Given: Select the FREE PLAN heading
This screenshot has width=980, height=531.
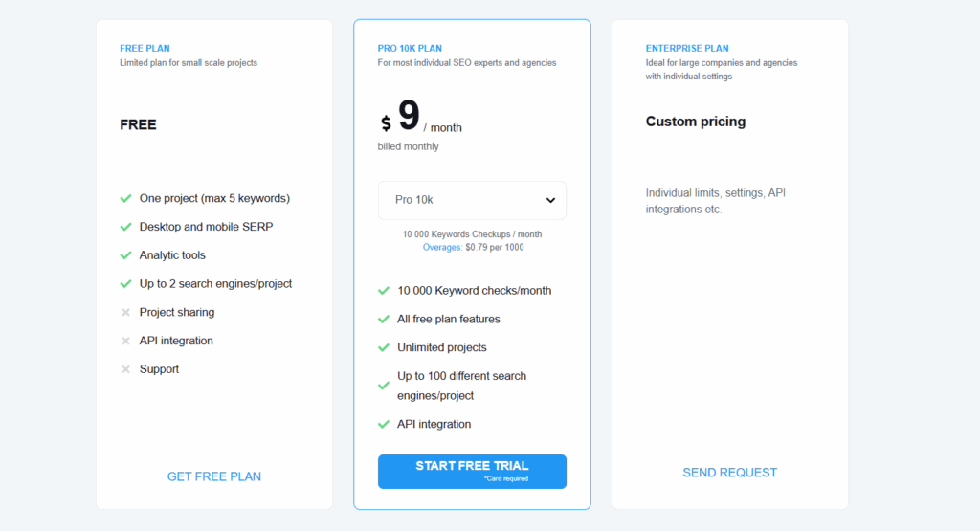Looking at the screenshot, I should pos(145,48).
